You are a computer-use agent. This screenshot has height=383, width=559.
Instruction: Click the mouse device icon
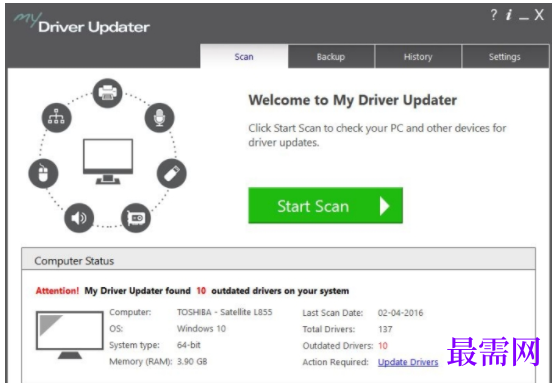coord(43,174)
